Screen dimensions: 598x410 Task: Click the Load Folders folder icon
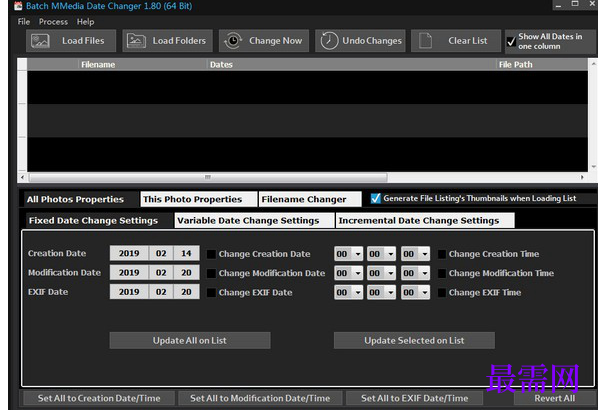click(x=136, y=41)
